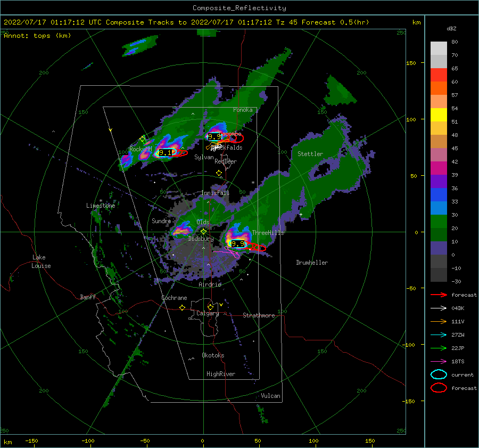The image size is (479, 448).
Task: Select the yellow diamond marker west of Calgary
Action: [183, 308]
